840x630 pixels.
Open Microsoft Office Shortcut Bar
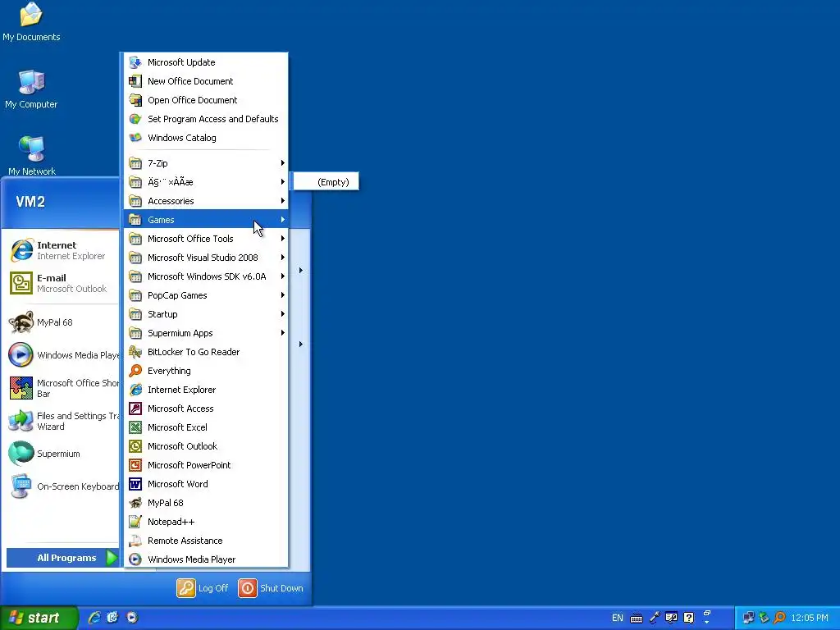pyautogui.click(x=62, y=388)
